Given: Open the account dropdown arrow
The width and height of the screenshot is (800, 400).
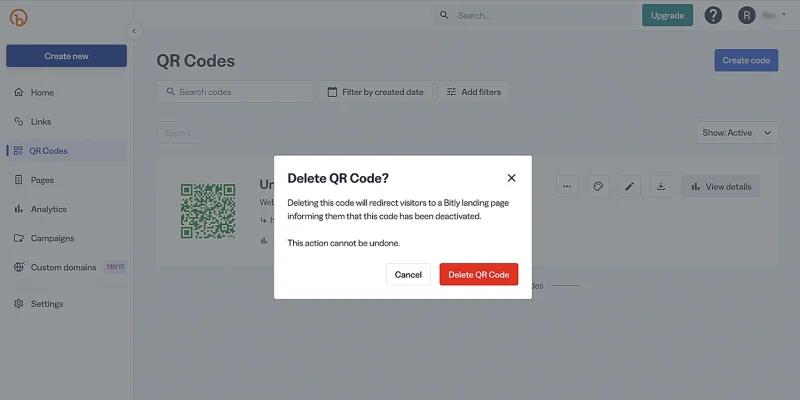Looking at the screenshot, I should point(784,15).
